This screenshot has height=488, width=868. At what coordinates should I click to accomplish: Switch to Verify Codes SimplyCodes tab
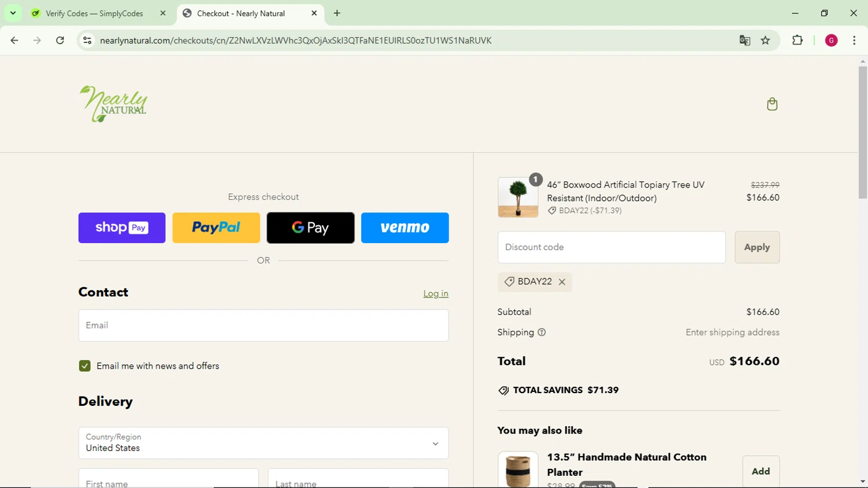94,13
